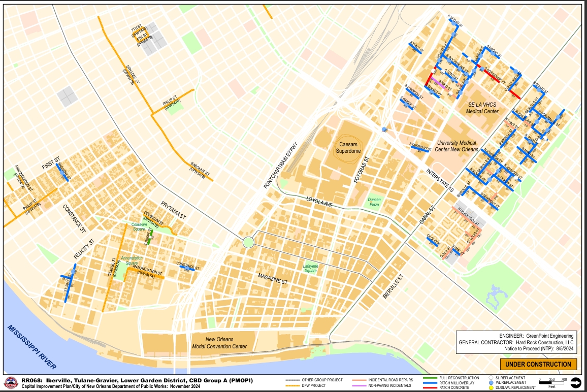The width and height of the screenshot is (587, 392).
Task: Click the BARONNE ST (DPW547B) label
Action: coord(199,170)
